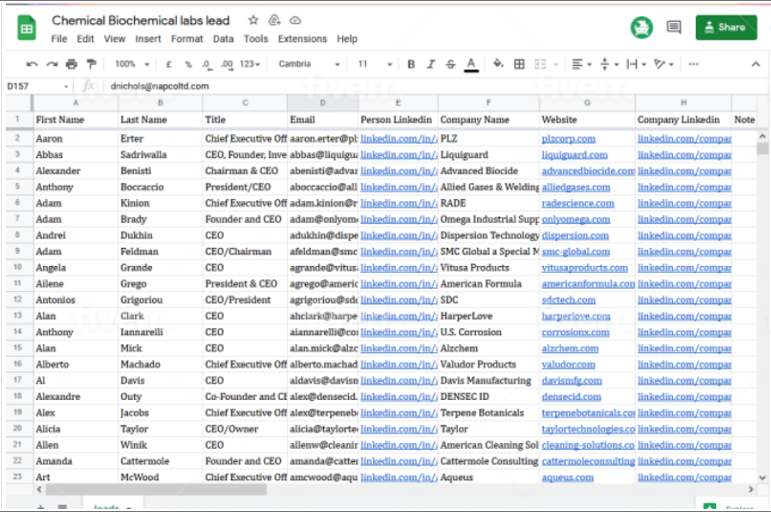Click the Undo icon
771x512 pixels.
click(32, 64)
